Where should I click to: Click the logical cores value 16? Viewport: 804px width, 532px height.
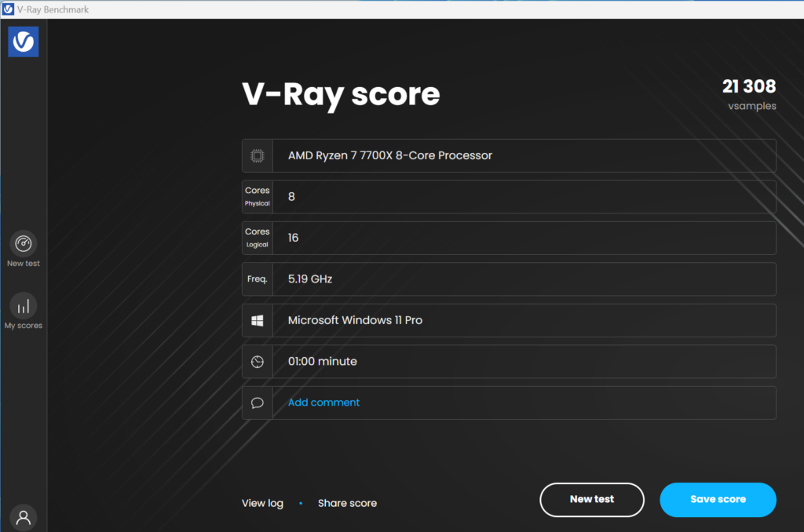click(x=293, y=238)
